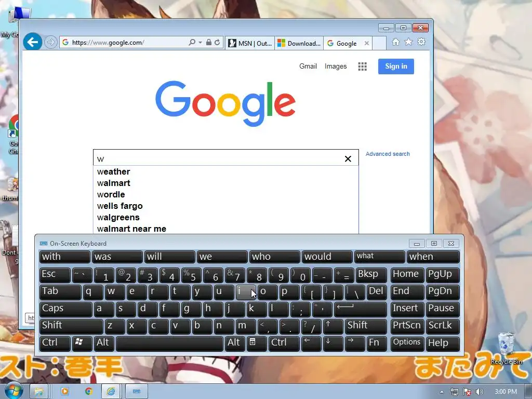This screenshot has height=399, width=532.
Task: Click the Images link
Action: [336, 66]
